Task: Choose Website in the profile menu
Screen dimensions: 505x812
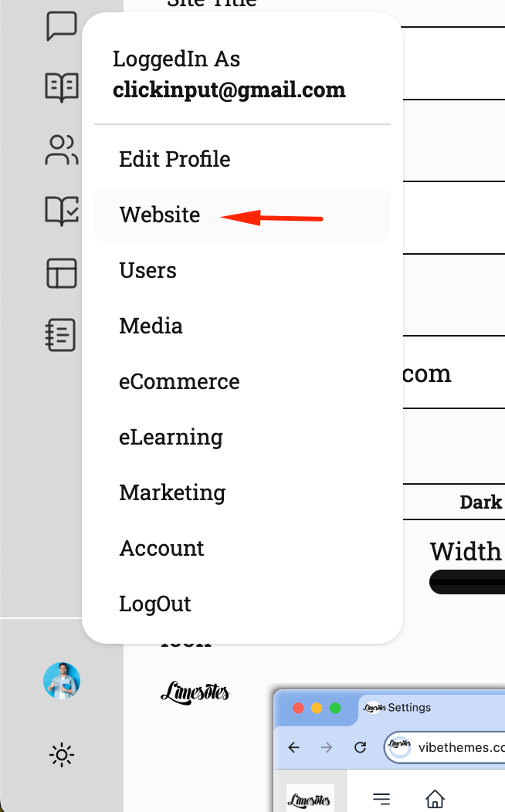Action: pyautogui.click(x=160, y=215)
